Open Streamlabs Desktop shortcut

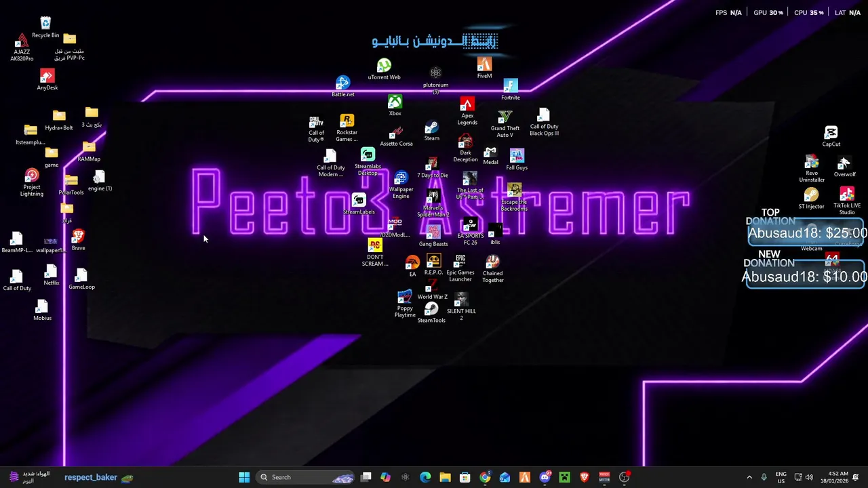[368, 163]
